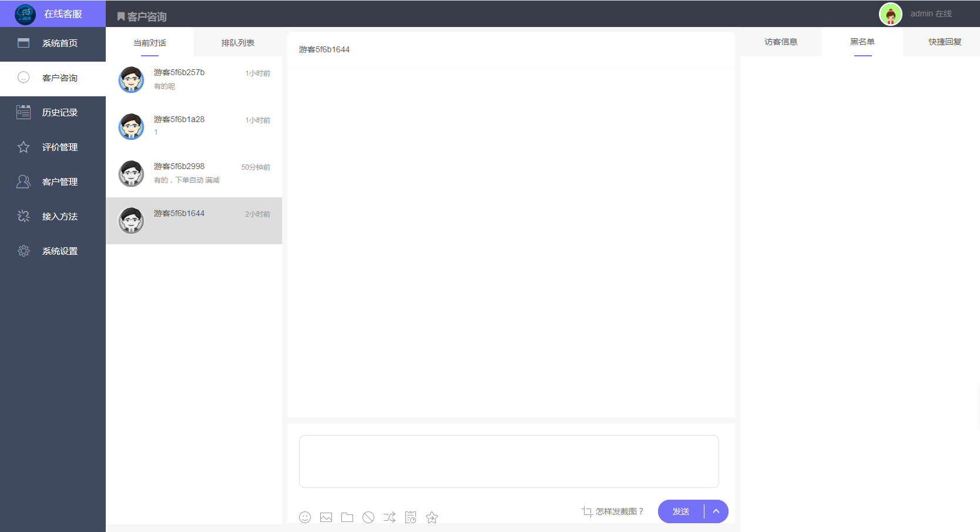Viewport: 980px width, 532px height.
Task: Click avatar of visitor 游客5f6b1644
Action: tap(131, 220)
